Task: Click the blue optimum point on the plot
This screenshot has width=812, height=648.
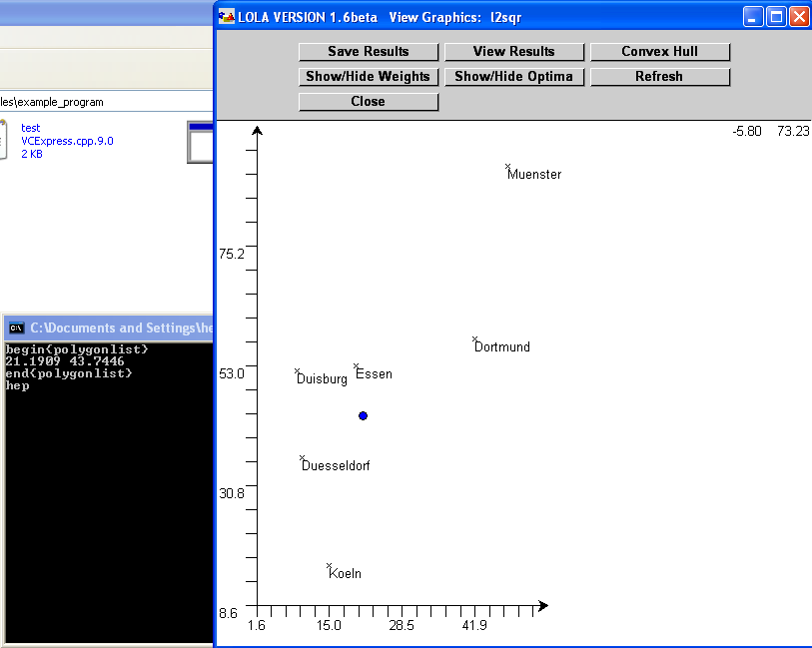Action: click(363, 415)
